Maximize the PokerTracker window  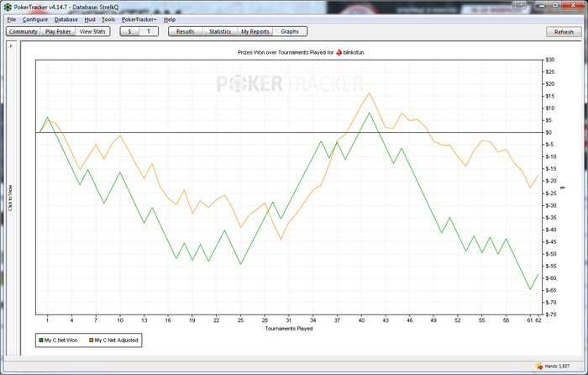[555, 5]
